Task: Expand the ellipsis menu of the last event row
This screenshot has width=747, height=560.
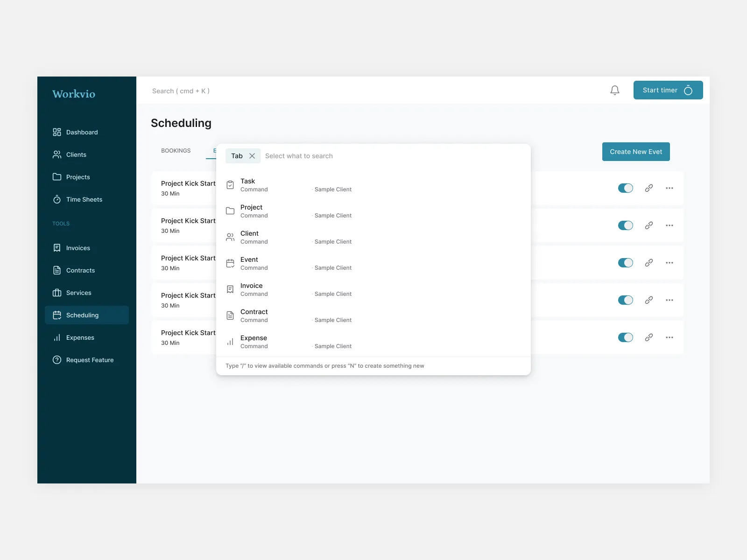Action: tap(669, 337)
